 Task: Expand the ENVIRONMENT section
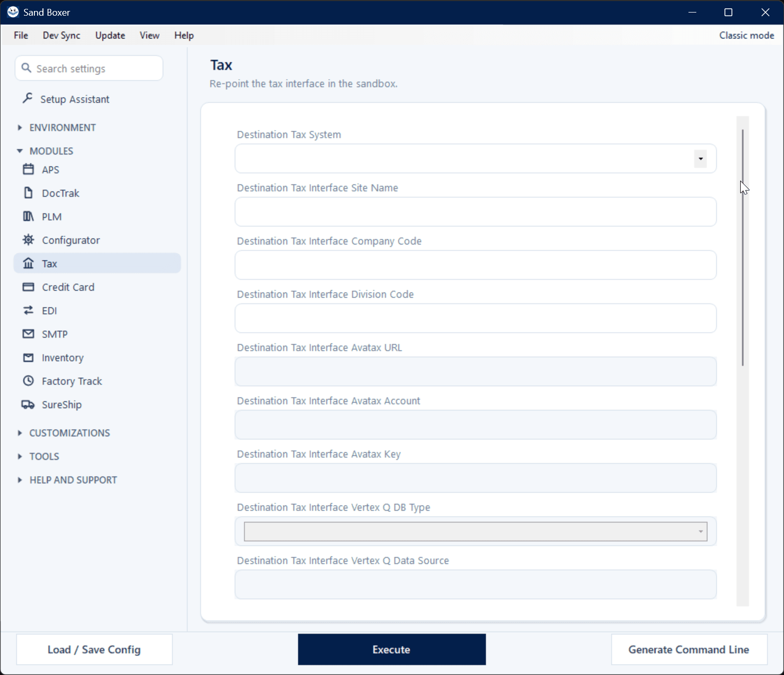57,127
